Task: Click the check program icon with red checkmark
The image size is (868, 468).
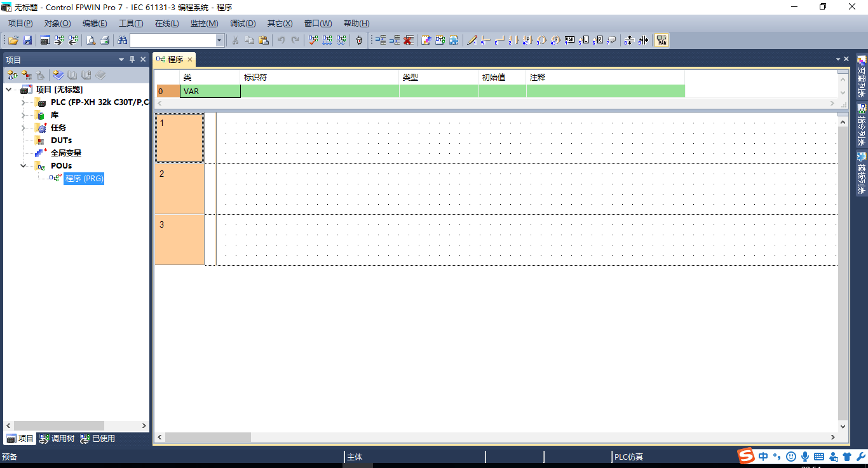Action: (313, 40)
